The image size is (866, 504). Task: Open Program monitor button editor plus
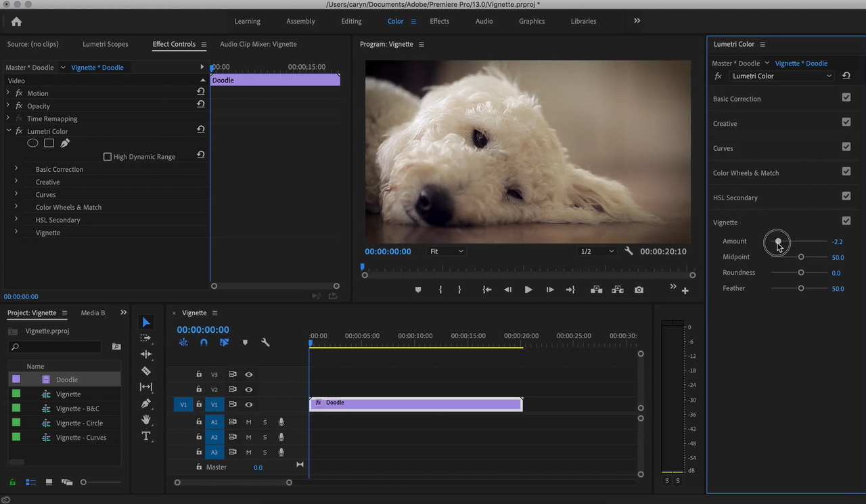click(685, 291)
